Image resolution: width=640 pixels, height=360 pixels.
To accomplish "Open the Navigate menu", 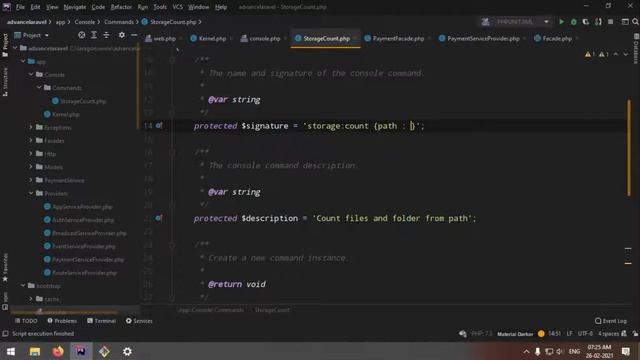I will (75, 7).
